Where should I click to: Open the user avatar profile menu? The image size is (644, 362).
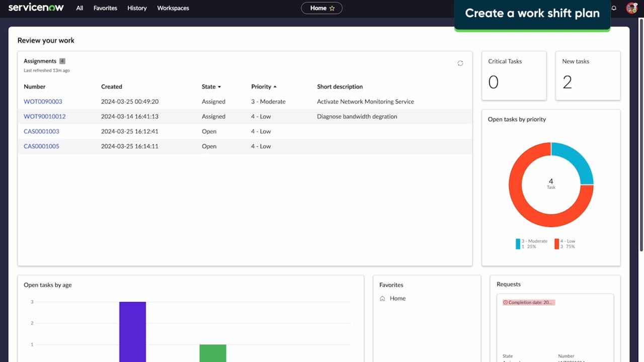(x=631, y=8)
